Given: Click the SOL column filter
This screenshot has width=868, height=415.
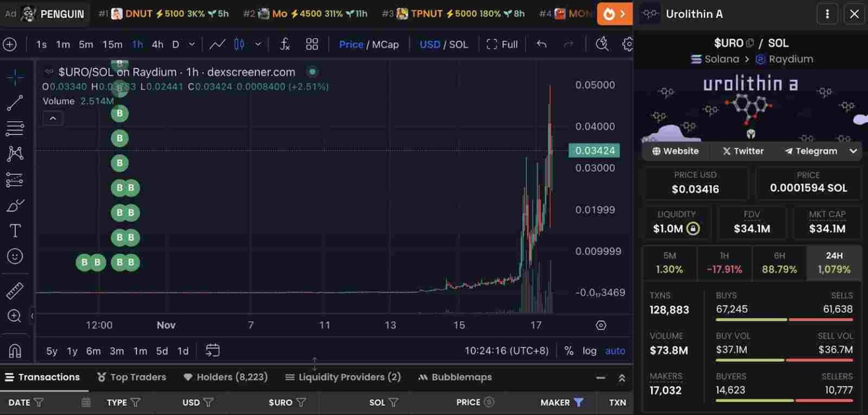Looking at the screenshot, I should 394,403.
